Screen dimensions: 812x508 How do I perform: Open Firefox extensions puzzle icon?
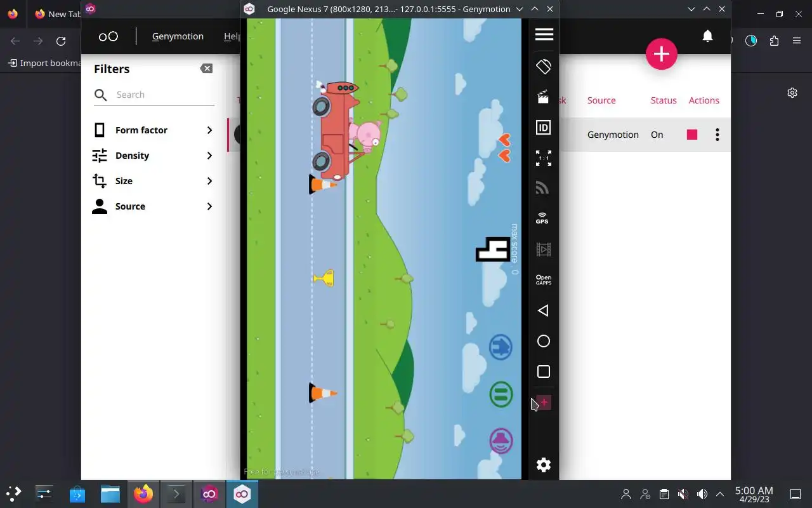[x=774, y=41]
